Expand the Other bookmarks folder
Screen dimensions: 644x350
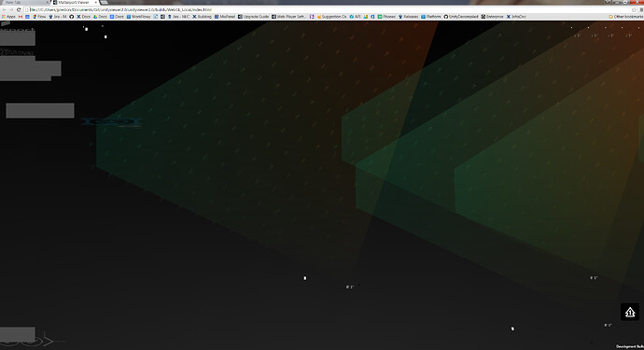[626, 17]
